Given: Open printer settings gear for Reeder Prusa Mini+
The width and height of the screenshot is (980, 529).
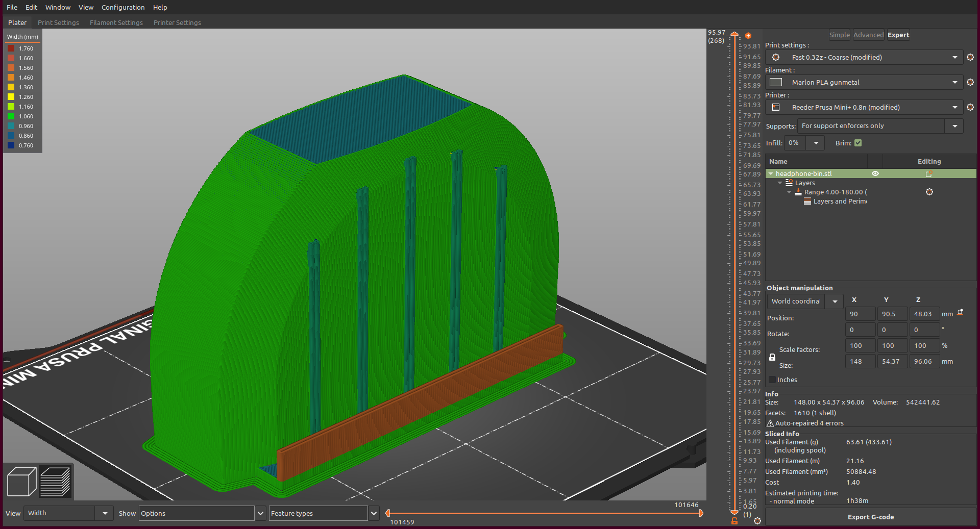Looking at the screenshot, I should [x=970, y=107].
